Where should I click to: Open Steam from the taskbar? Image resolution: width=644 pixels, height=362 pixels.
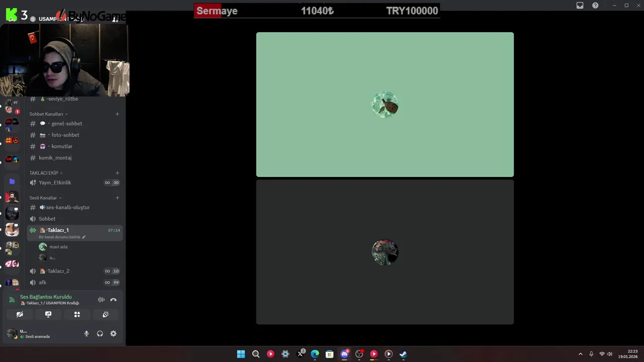click(403, 354)
